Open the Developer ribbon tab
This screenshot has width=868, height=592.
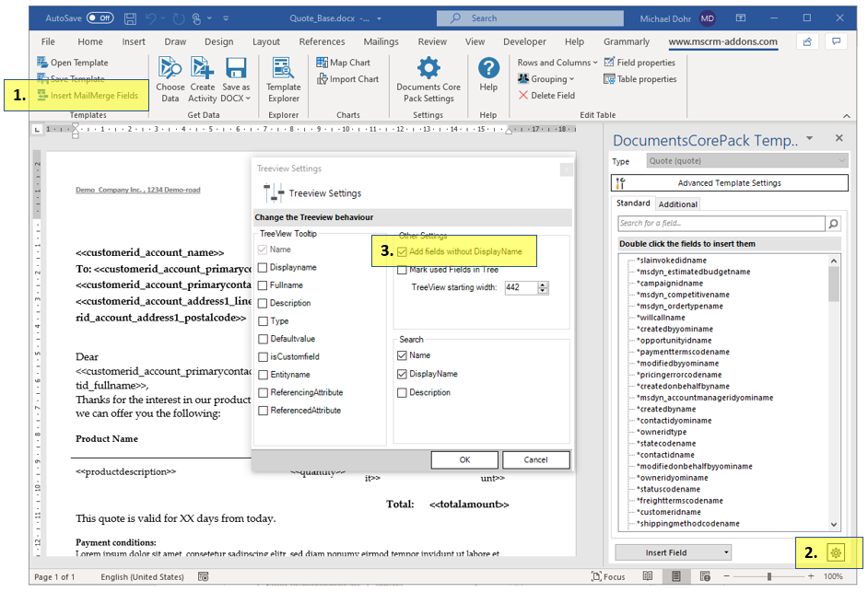(524, 41)
